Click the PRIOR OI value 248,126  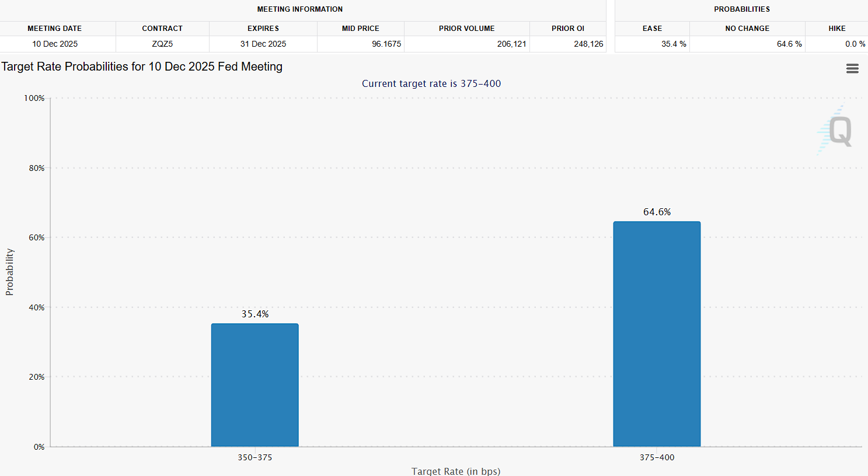click(x=588, y=44)
